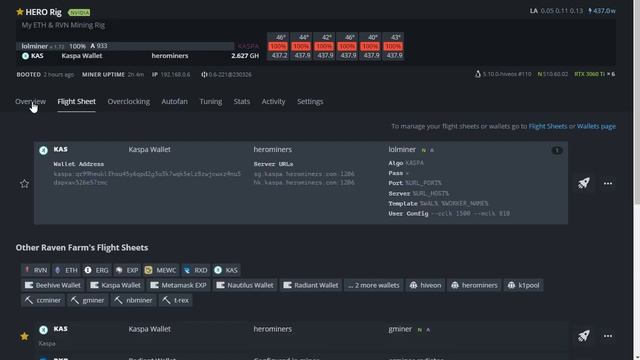Expand the 2 more wallets tag

373,285
